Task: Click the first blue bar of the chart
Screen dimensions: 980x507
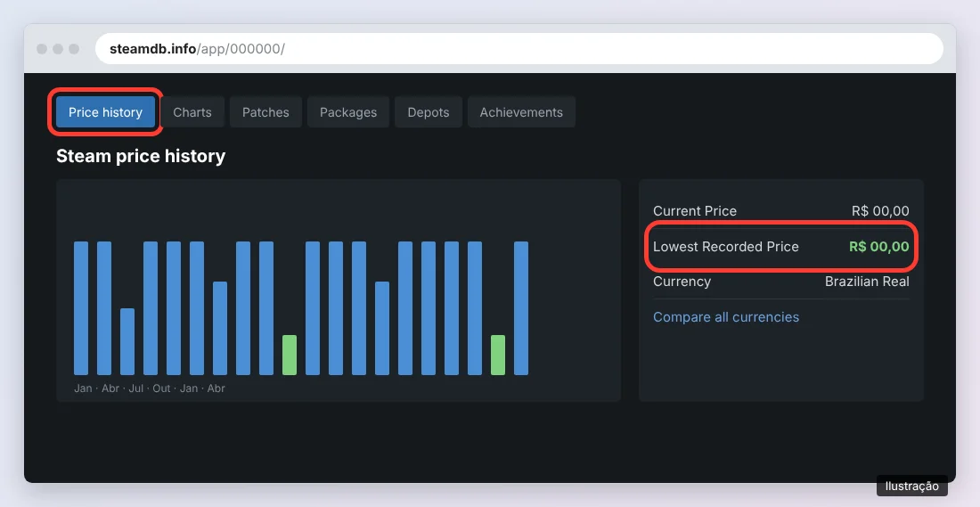Action: pos(81,308)
